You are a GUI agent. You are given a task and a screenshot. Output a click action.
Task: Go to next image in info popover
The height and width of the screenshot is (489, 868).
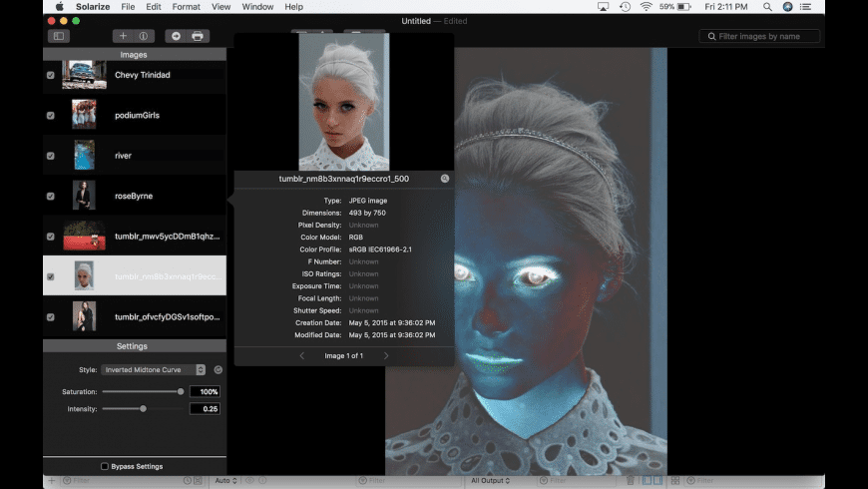tap(386, 355)
